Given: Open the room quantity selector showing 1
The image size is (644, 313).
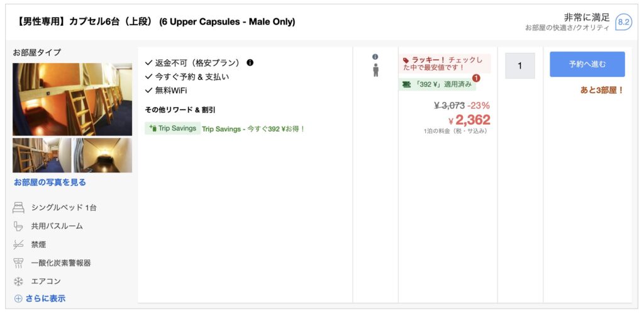Looking at the screenshot, I should point(520,65).
